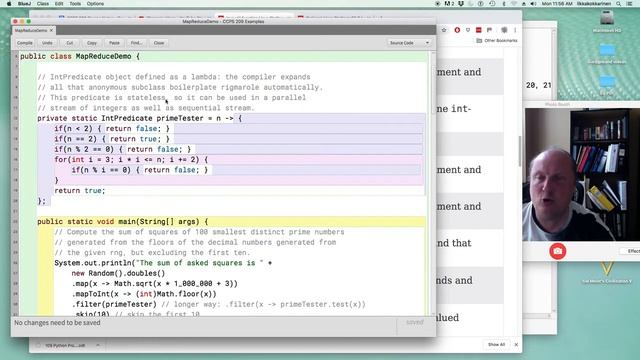Viewport: 640px width, 360px height.
Task: Click the Spotlight search icon in menu bar
Action: click(619, 4)
